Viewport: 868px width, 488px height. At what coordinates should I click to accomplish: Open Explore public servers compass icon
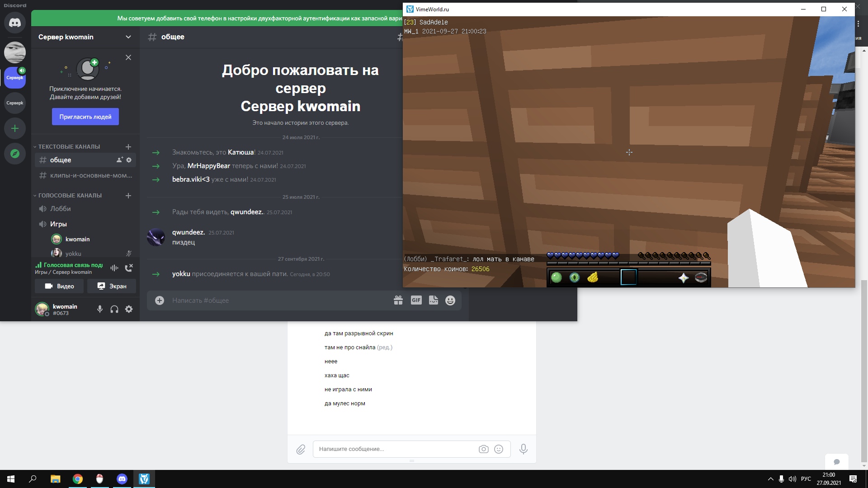click(15, 154)
